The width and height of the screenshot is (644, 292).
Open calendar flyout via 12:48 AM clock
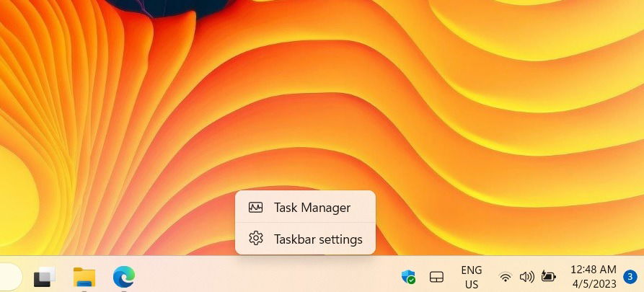tap(593, 270)
